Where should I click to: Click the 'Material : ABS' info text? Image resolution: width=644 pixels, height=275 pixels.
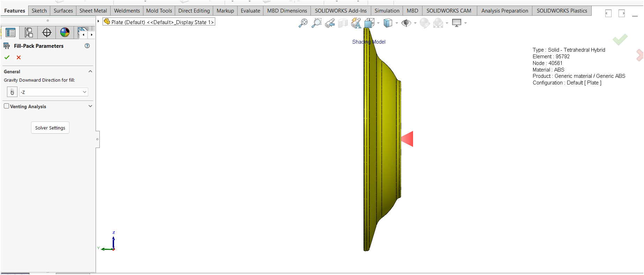pyautogui.click(x=548, y=69)
